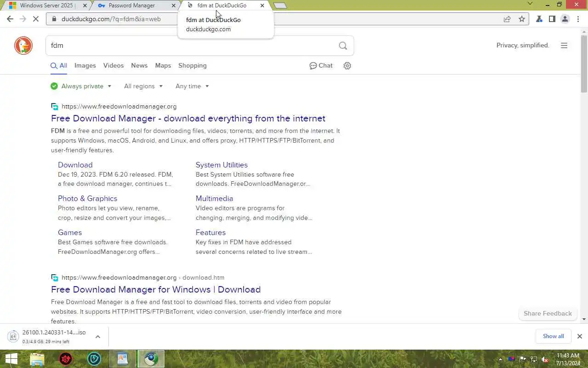Open search settings gear icon
Viewport: 588px width, 368px height.
[347, 66]
